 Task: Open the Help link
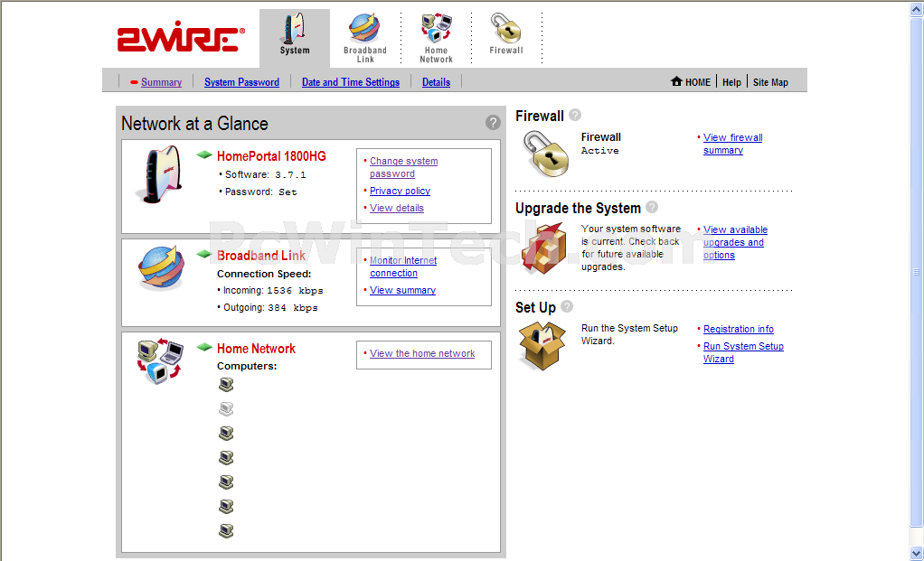[x=731, y=82]
